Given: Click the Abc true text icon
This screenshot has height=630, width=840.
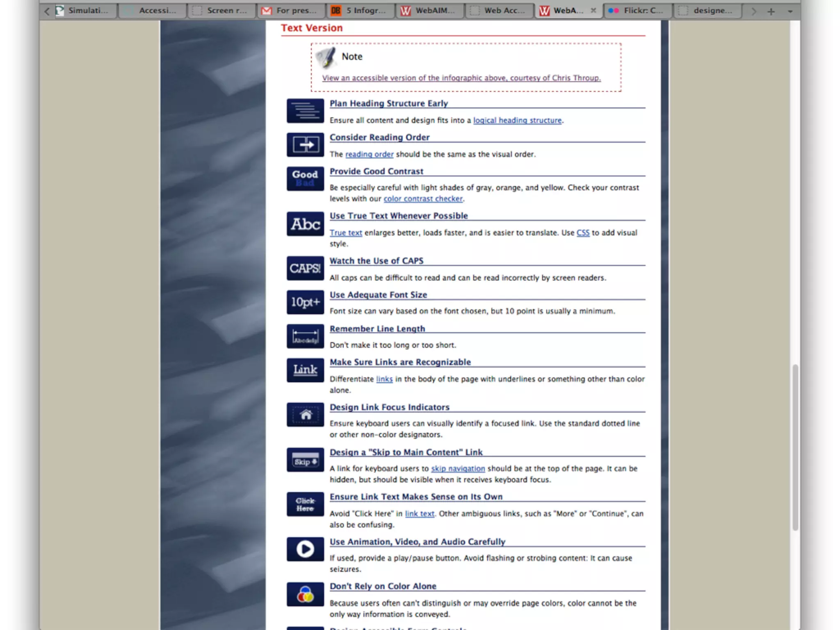Looking at the screenshot, I should click(x=305, y=224).
